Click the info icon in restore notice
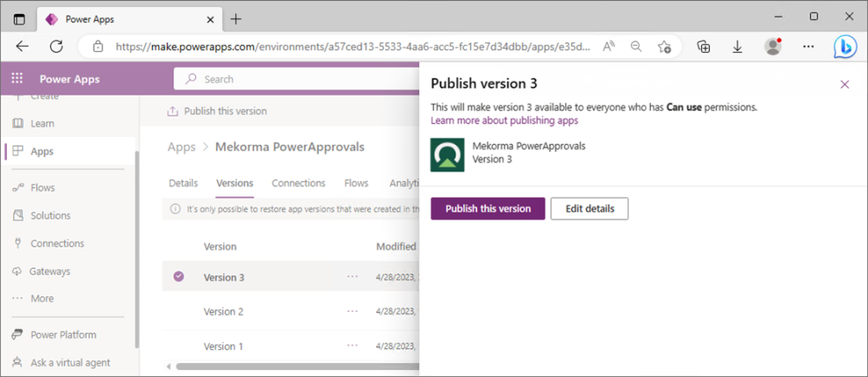The image size is (868, 377). click(175, 209)
